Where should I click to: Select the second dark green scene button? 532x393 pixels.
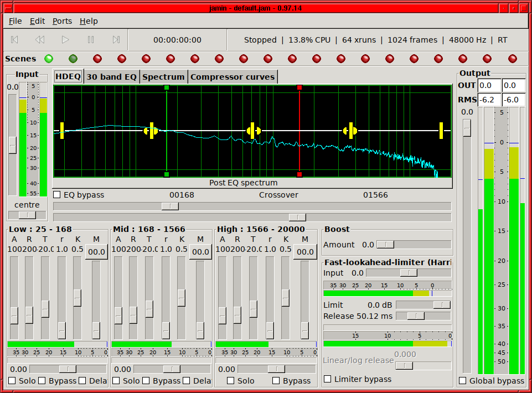73,59
